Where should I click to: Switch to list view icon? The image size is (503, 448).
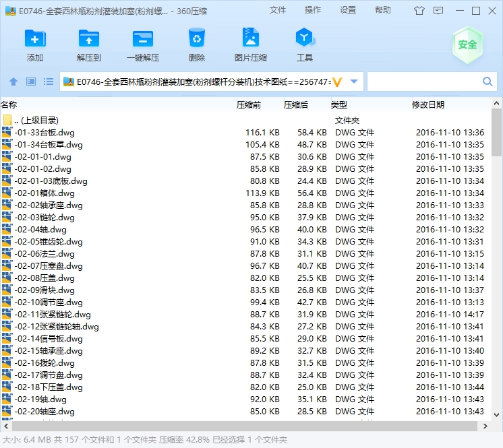pyautogui.click(x=49, y=82)
